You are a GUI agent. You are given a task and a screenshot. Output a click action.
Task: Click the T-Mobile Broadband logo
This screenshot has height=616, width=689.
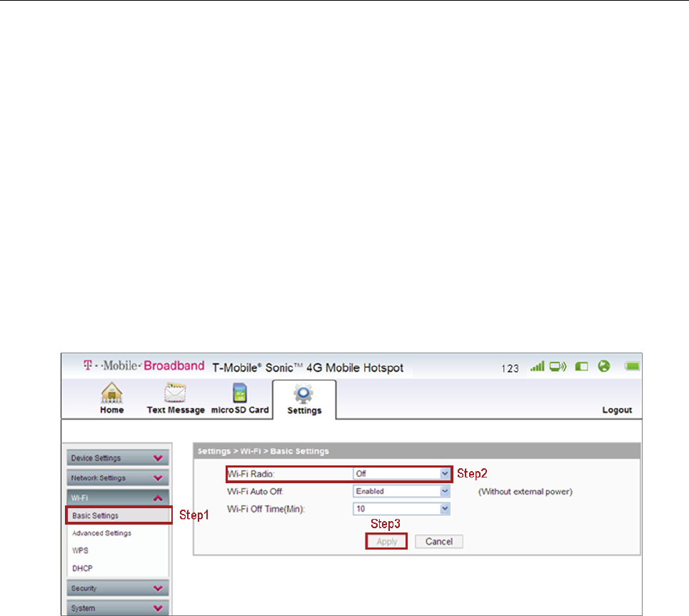coord(144,365)
